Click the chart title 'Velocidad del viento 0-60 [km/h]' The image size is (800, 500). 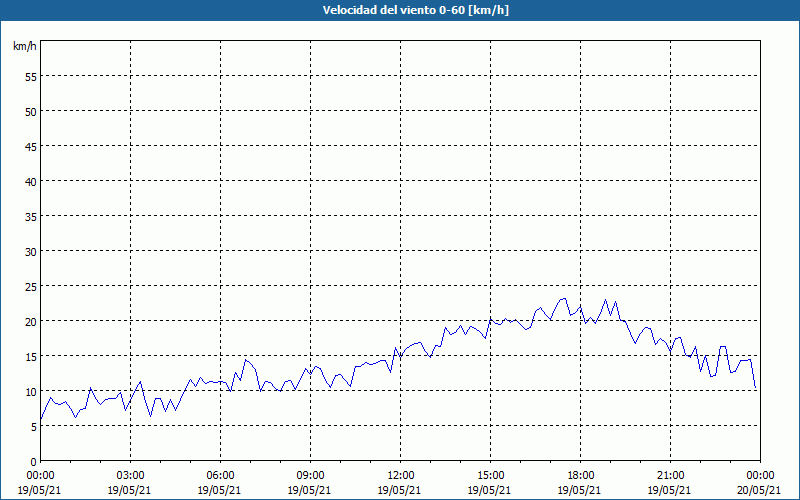pyautogui.click(x=400, y=10)
